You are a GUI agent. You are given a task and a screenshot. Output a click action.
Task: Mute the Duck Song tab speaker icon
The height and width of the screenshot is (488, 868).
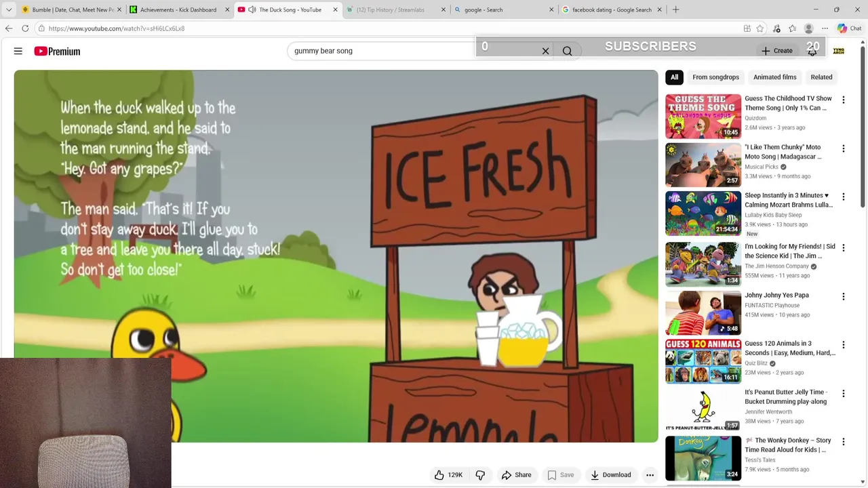[252, 9]
